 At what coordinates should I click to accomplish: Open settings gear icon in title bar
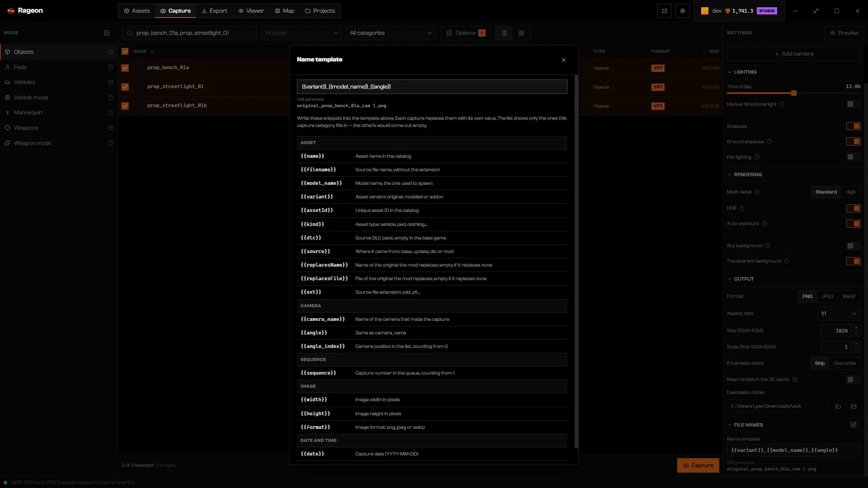click(x=683, y=11)
